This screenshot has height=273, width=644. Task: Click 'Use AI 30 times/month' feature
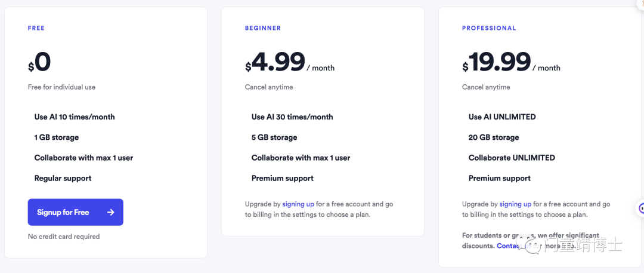pos(292,117)
